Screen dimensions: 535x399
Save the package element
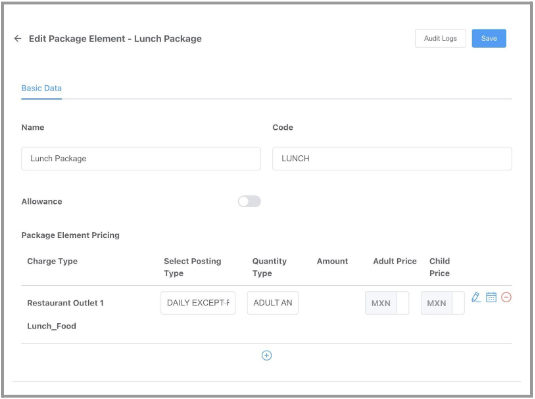(x=489, y=39)
